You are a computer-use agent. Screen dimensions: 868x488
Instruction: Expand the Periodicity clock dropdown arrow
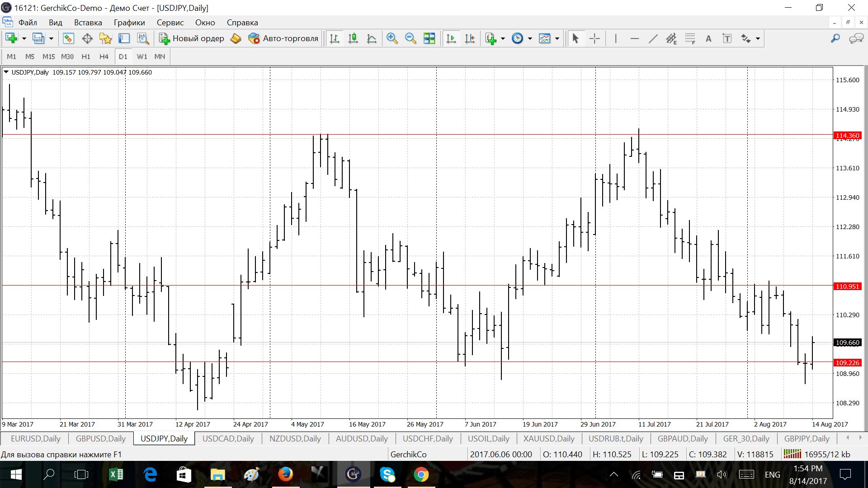[x=530, y=38]
